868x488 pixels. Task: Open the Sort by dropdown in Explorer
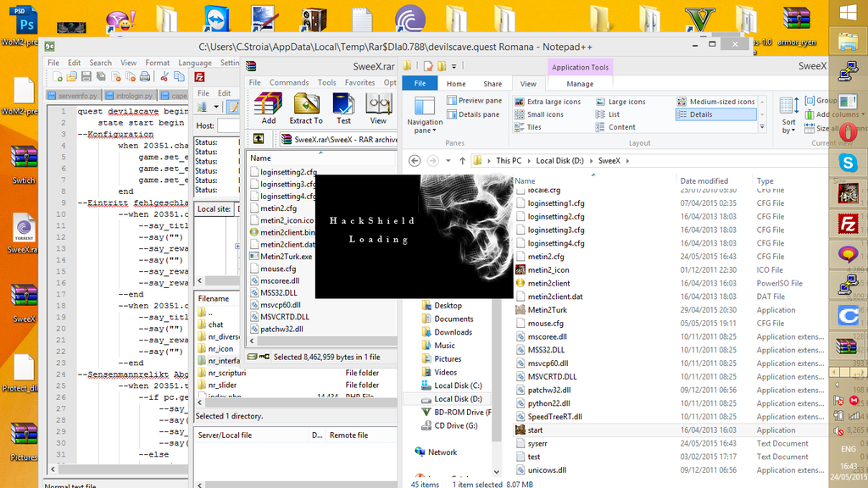(x=788, y=115)
